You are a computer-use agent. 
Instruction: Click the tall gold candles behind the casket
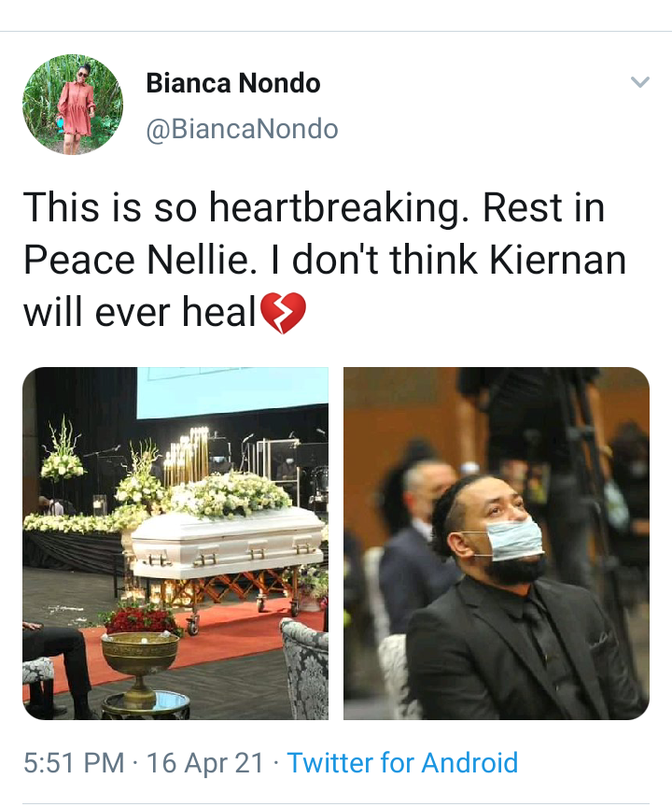click(x=186, y=457)
